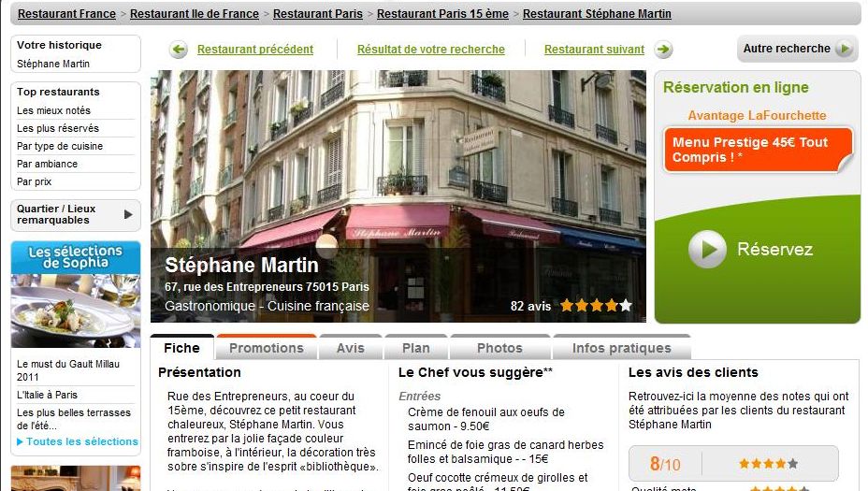This screenshot has width=868, height=491.
Task: Click the star rating next to 82 avis
Action: (596, 306)
